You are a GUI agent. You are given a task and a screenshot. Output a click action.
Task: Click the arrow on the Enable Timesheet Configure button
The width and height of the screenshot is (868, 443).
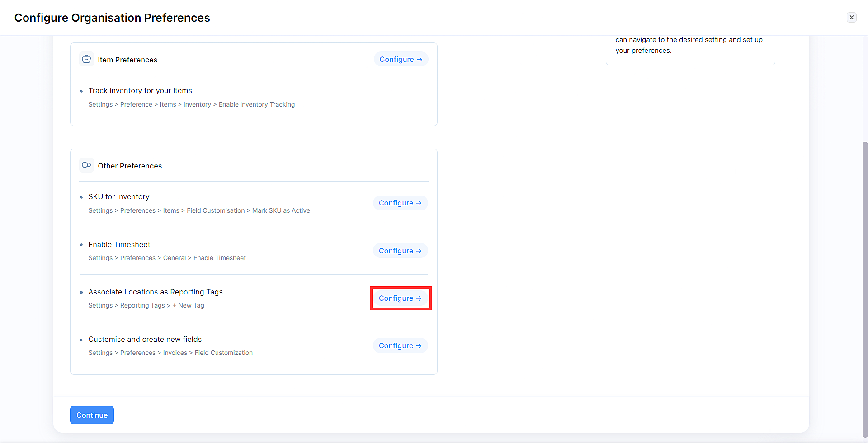click(x=419, y=251)
